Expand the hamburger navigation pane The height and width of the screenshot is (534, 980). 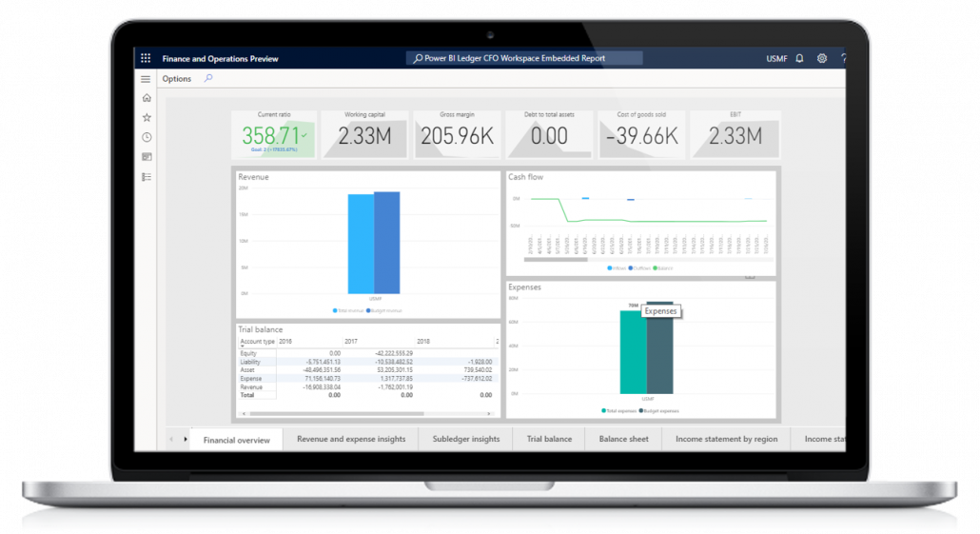(146, 79)
